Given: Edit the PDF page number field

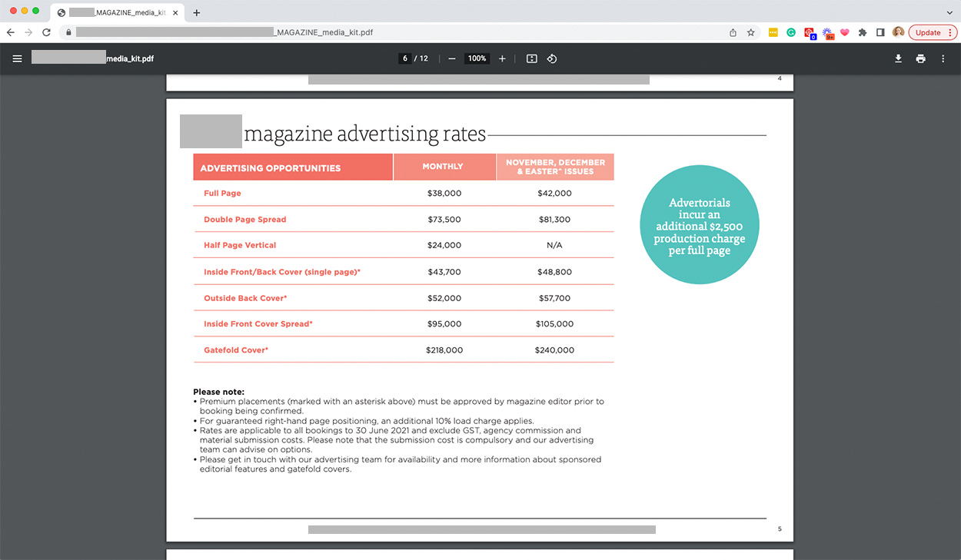Looking at the screenshot, I should 404,58.
